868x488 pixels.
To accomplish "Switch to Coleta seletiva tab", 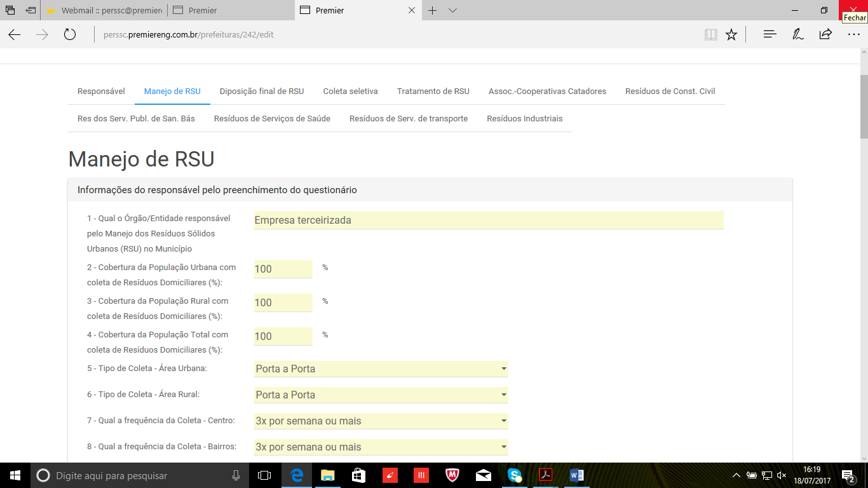I will click(x=350, y=91).
